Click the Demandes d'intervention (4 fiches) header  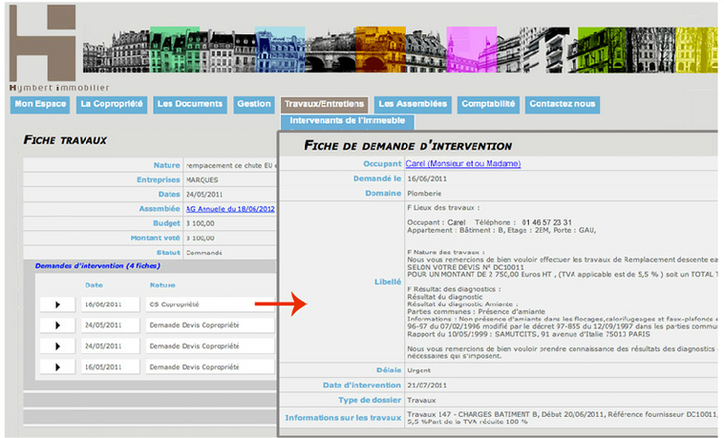(x=97, y=266)
